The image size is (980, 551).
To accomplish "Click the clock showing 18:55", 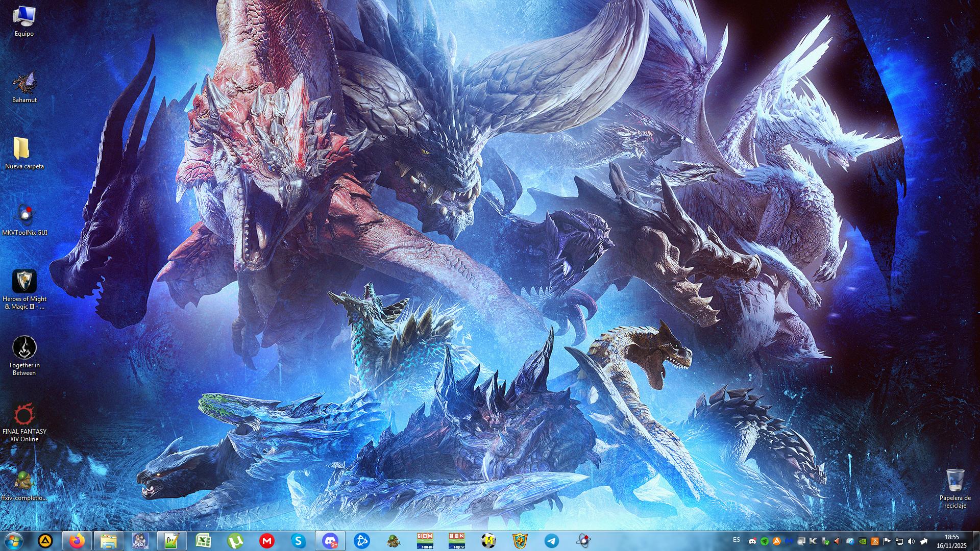I will click(951, 541).
